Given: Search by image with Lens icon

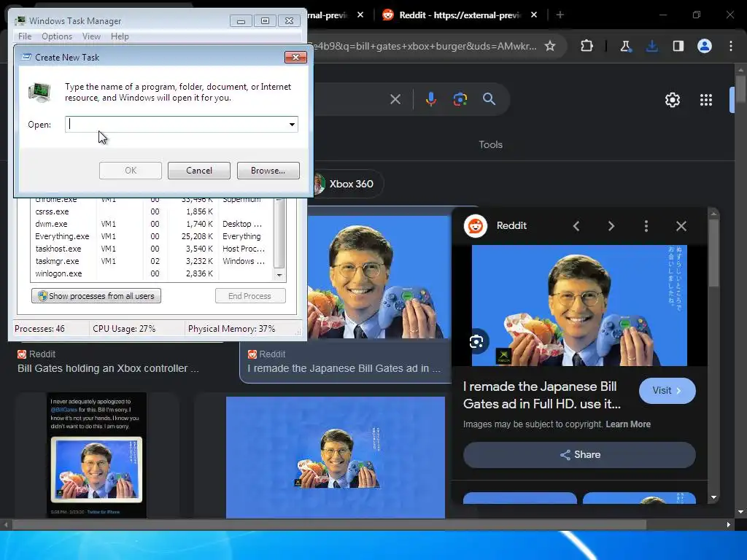Looking at the screenshot, I should coord(460,99).
